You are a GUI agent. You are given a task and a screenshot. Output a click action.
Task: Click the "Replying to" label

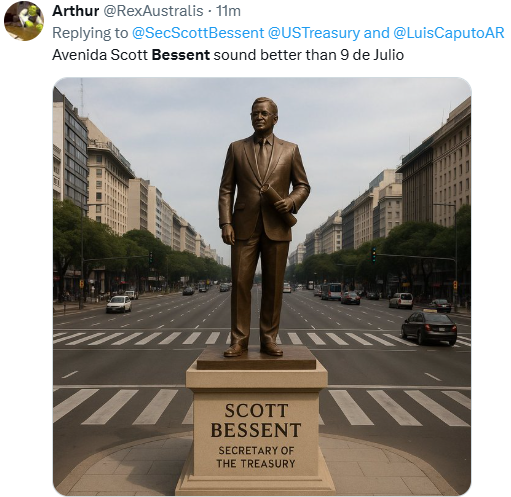point(90,33)
